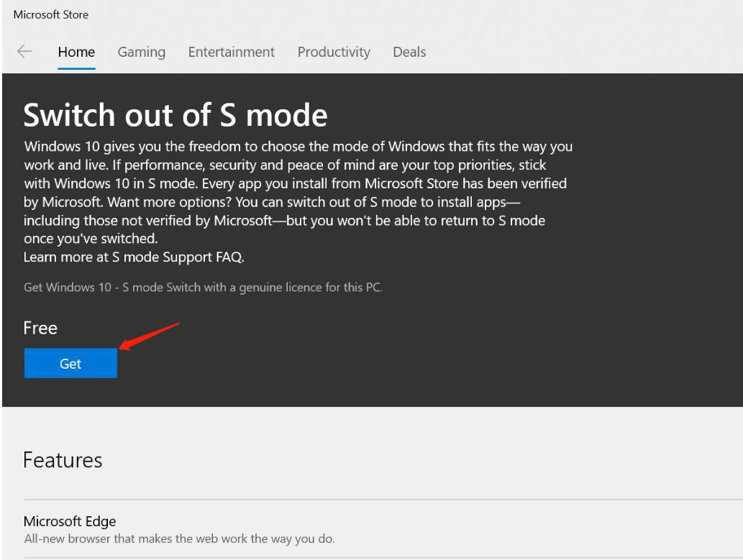Open the S mode Support FAQ link

(x=178, y=257)
